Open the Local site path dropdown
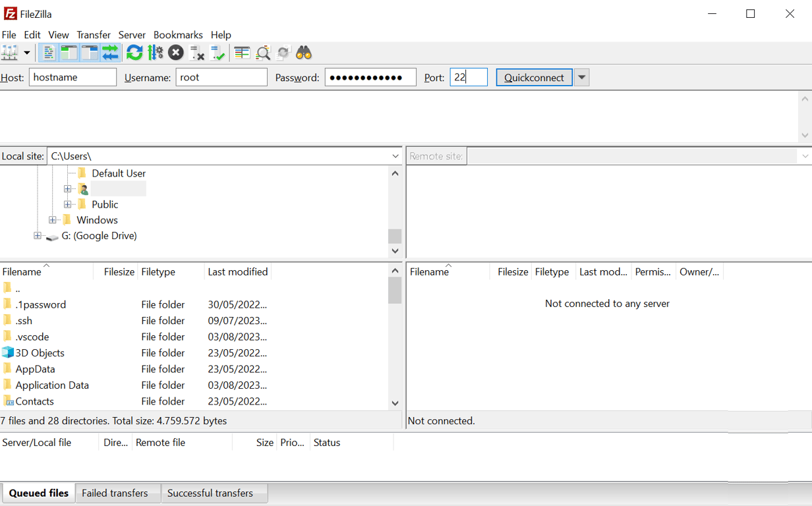Image resolution: width=812 pixels, height=506 pixels. (395, 155)
